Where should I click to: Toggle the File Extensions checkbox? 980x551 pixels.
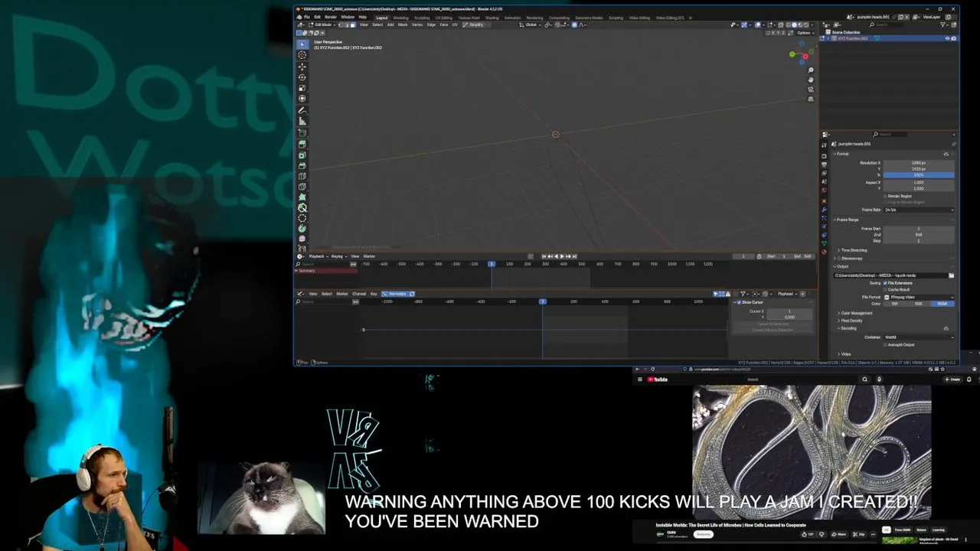(885, 283)
